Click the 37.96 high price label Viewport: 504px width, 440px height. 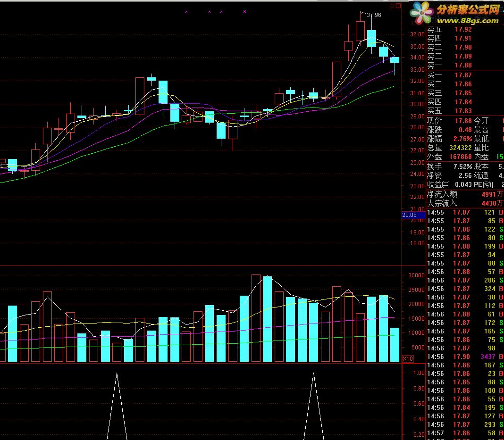pyautogui.click(x=374, y=15)
